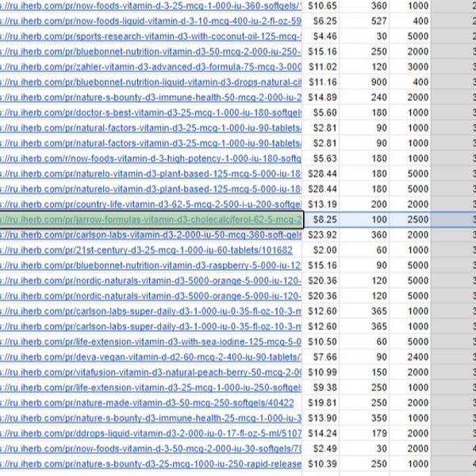476x476 pixels.
Task: Select the $4.46 price cell
Action: pos(321,36)
